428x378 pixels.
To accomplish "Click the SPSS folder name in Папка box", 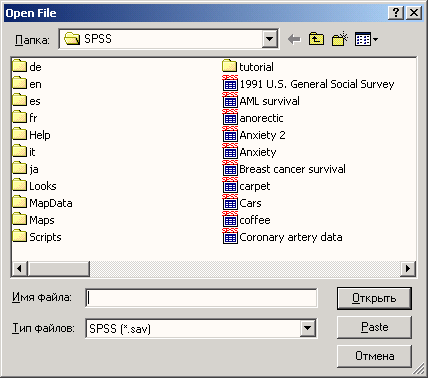I will (x=98, y=39).
